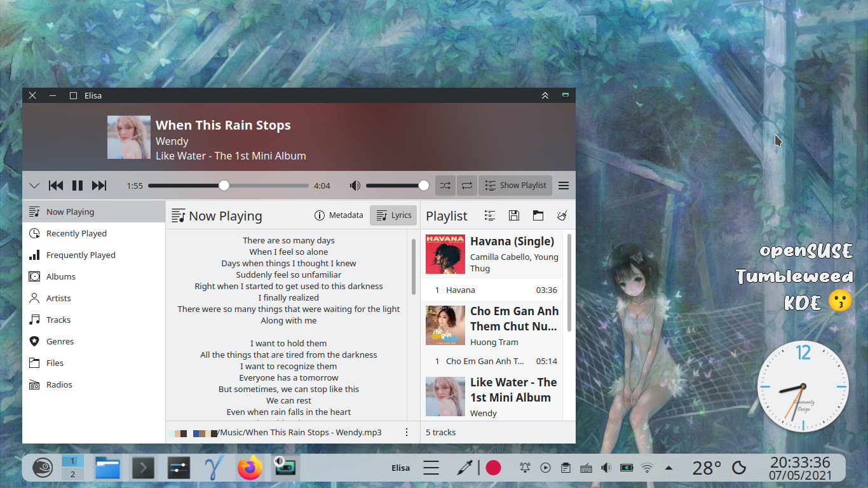Open Frequently Played in sidebar
Viewport: 868px width, 488px height.
[x=93, y=255]
